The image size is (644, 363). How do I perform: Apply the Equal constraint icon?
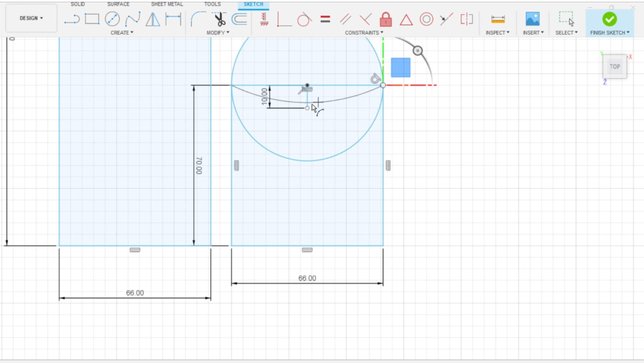325,19
